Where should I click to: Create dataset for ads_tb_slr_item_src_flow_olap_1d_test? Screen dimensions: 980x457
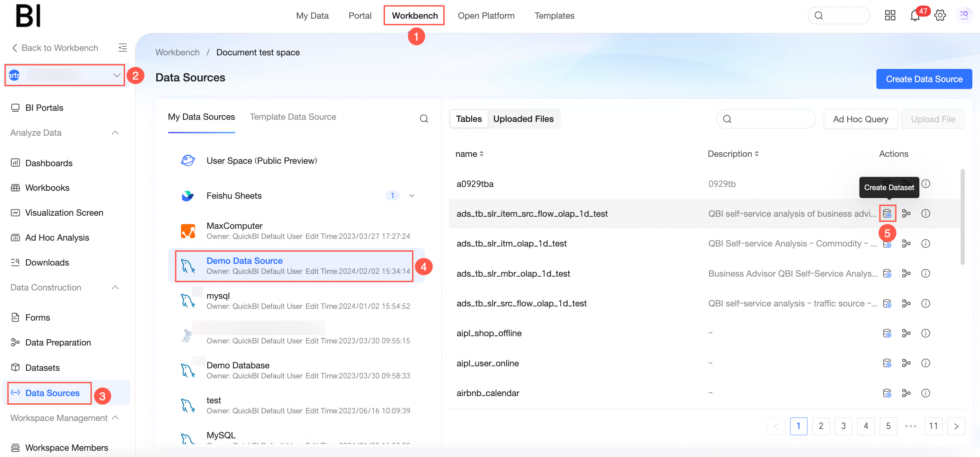(887, 213)
